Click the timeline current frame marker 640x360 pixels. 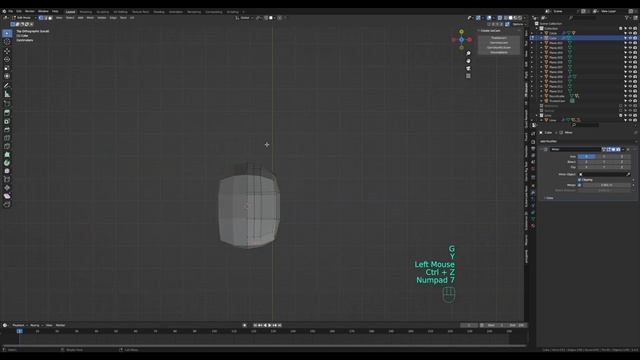click(20, 331)
